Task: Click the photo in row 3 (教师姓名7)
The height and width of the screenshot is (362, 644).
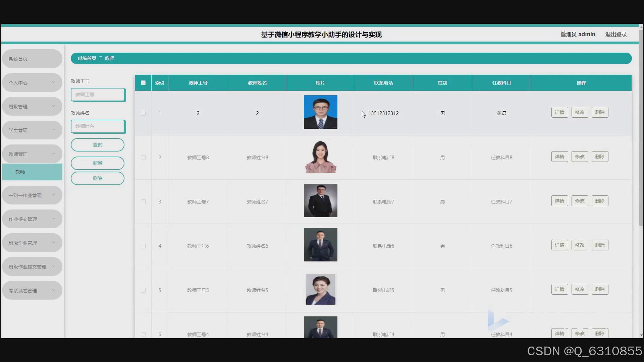Action: click(320, 200)
